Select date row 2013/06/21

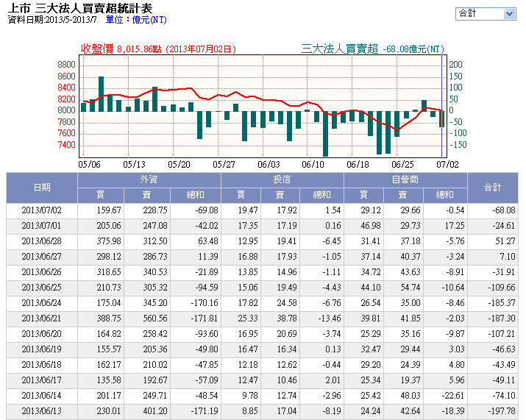pos(262,318)
